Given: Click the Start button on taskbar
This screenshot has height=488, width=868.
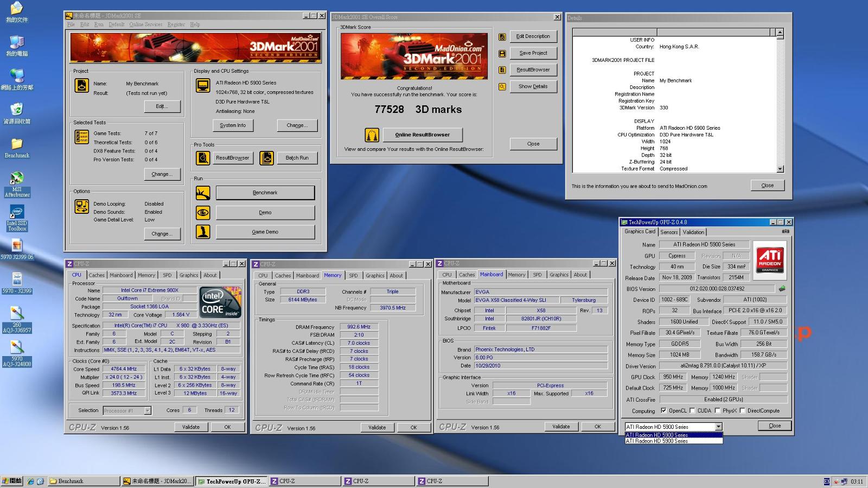Looking at the screenshot, I should tap(12, 481).
